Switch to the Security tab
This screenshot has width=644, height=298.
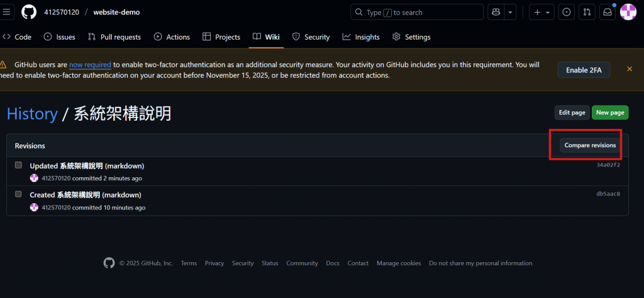click(x=311, y=37)
